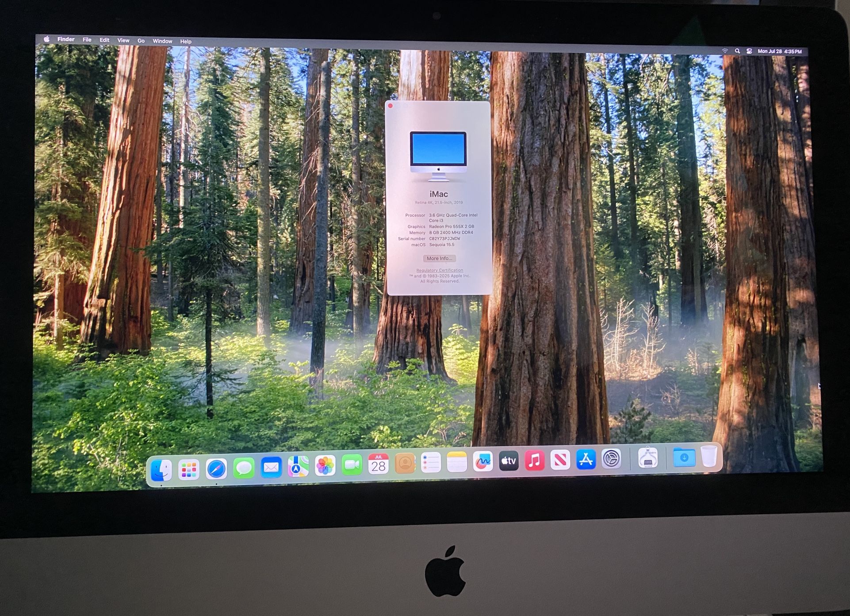Open Photos from the Dock
850x616 pixels.
click(x=325, y=466)
